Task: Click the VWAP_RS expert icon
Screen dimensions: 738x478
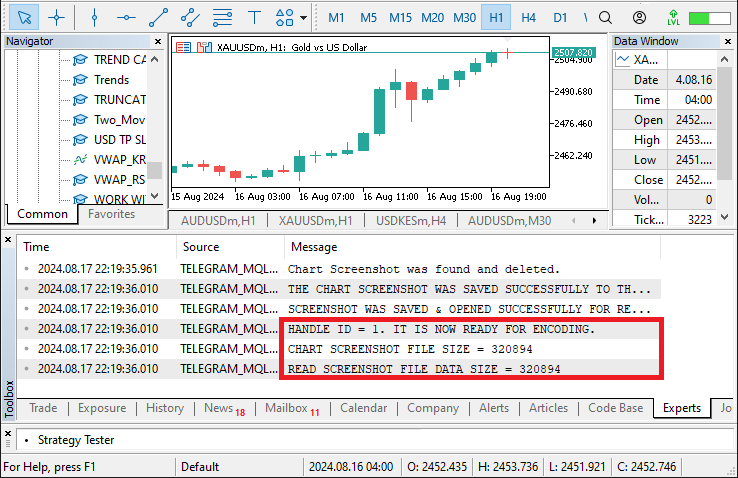Action: (x=80, y=180)
